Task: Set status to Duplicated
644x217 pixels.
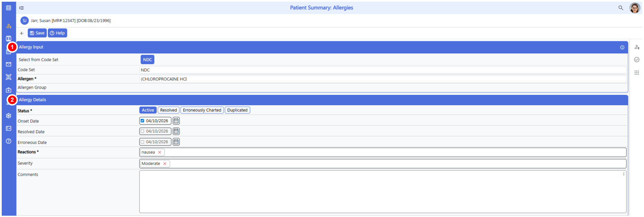Action: (x=237, y=110)
